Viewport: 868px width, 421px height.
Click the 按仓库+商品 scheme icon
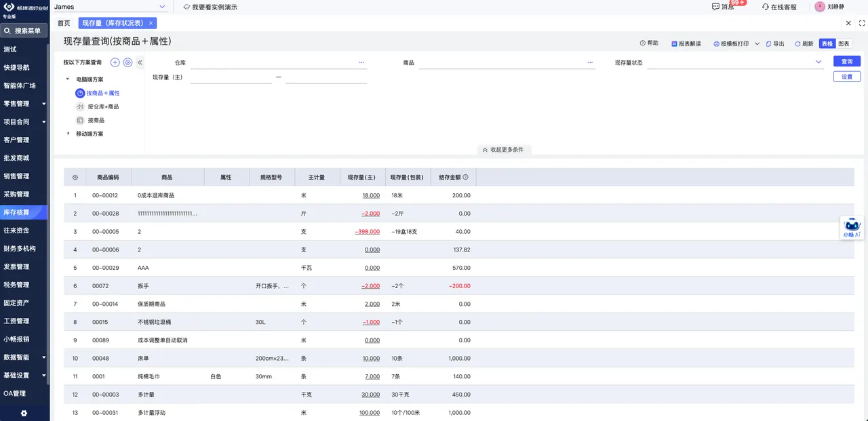coord(80,106)
